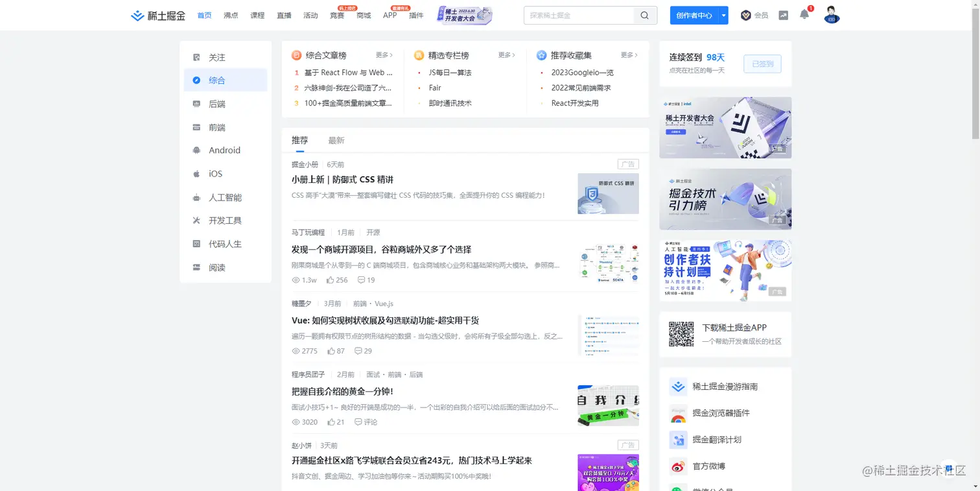Click the 会员 badge icon
Screen dimensions: 980x491
[x=746, y=15]
